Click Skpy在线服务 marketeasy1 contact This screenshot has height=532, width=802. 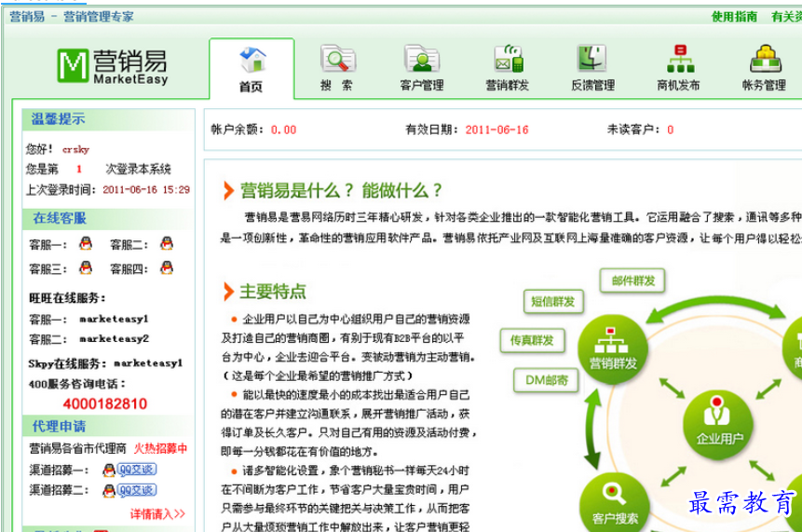coord(148,363)
